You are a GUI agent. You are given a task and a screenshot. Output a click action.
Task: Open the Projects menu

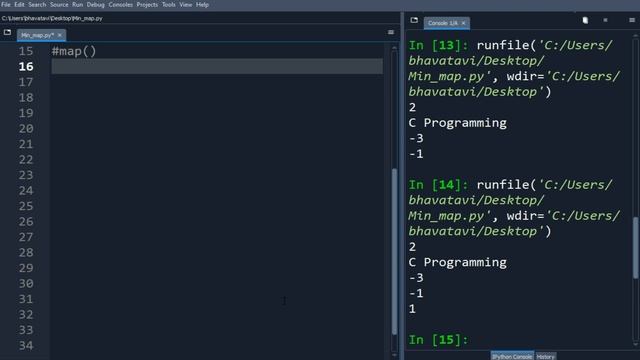point(147,5)
